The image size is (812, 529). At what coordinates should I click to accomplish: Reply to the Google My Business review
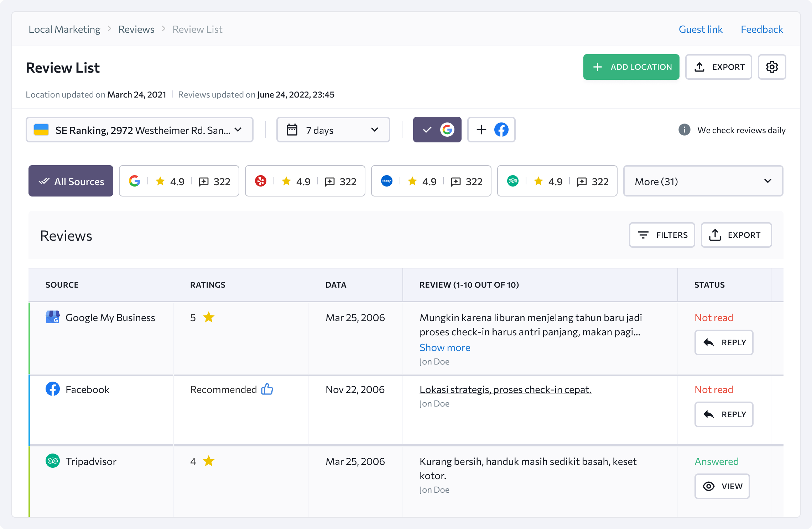point(724,342)
